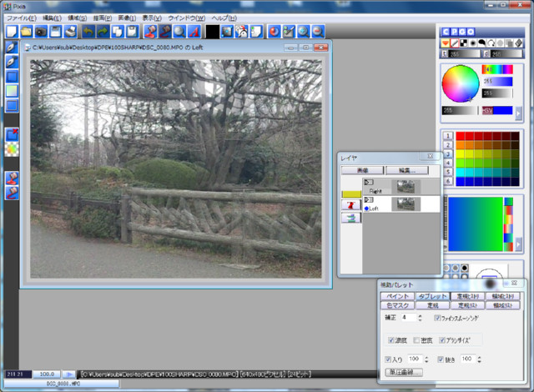Select the eraser icon in the brush panel
Viewport: 534px width, 392px height.
point(518,43)
